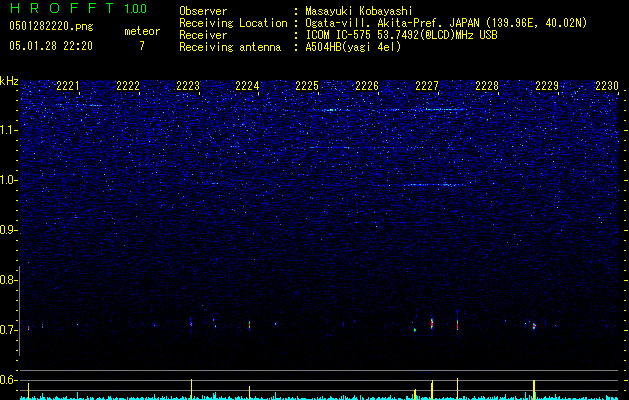This screenshot has height=400, width=629.
Task: Click the red meteor echo just before 2224
Action: point(250,325)
